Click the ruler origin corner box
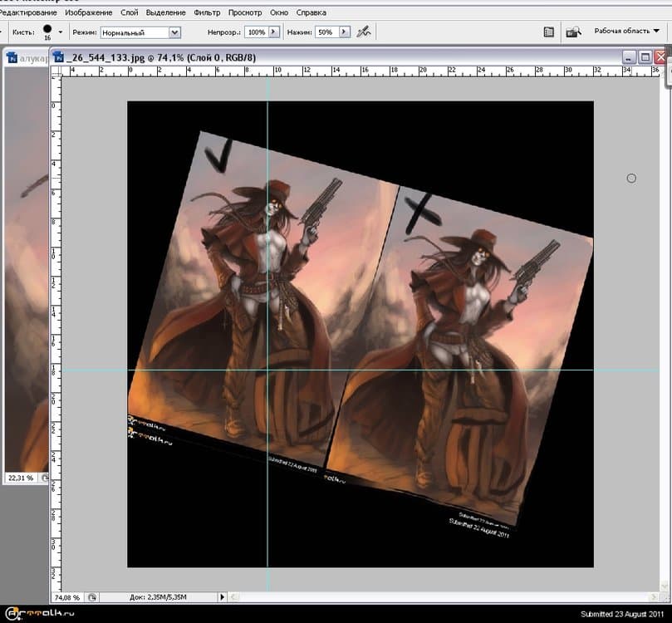Viewport: 672px width, 623px height. pos(56,71)
